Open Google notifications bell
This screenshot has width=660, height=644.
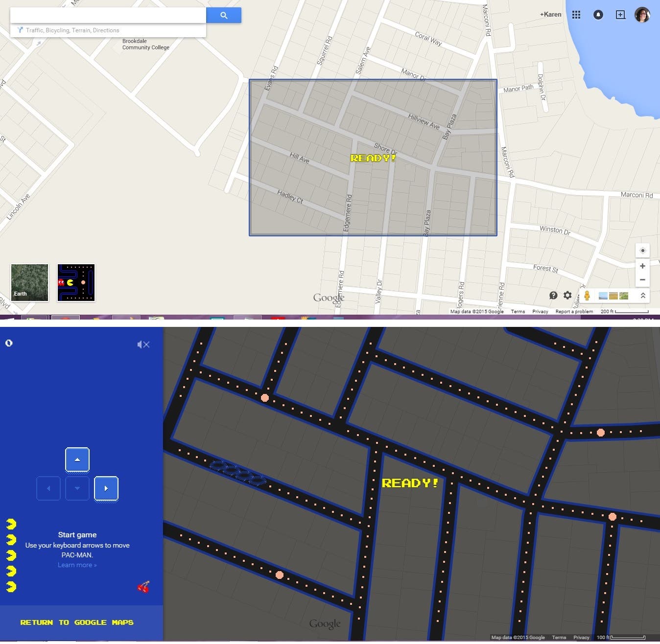pyautogui.click(x=598, y=15)
